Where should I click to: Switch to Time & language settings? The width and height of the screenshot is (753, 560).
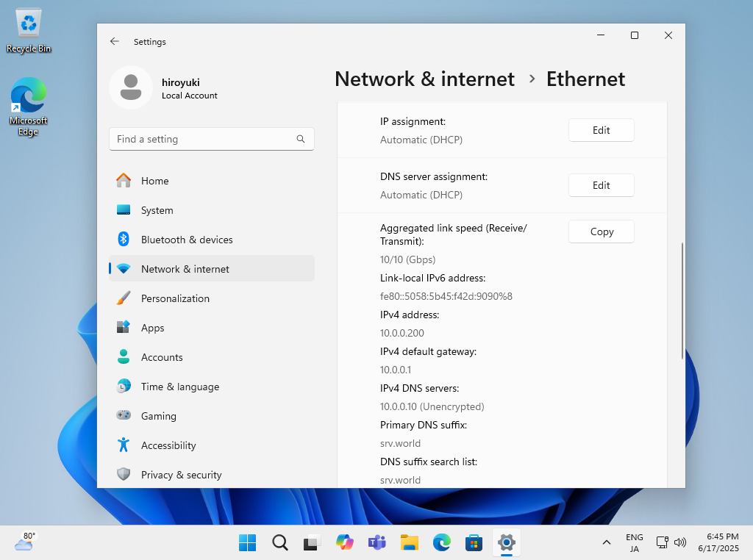coord(180,387)
